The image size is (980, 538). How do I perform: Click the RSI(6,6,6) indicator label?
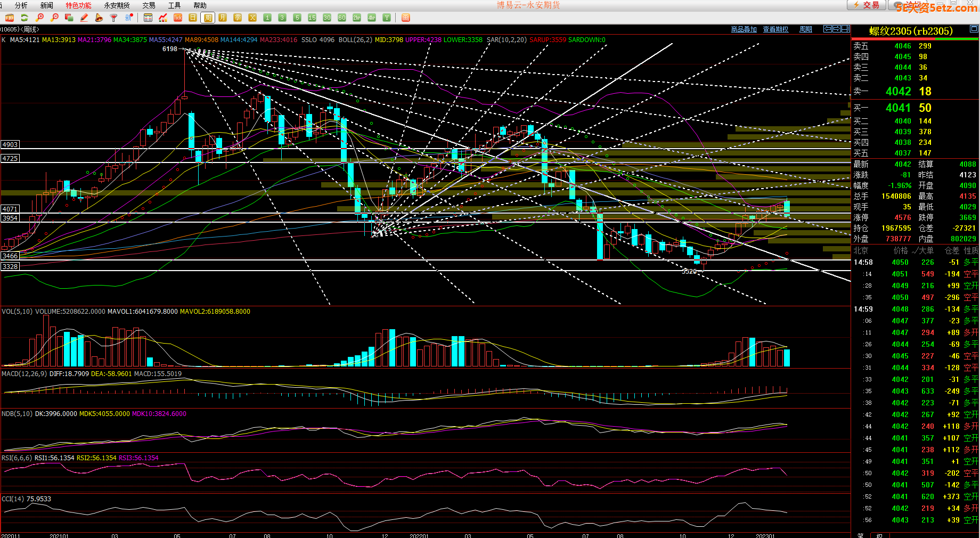[17, 458]
